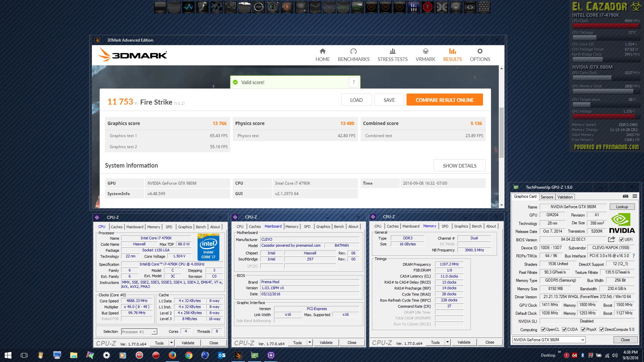The width and height of the screenshot is (644, 362).
Task: Launch the keyboard icon in top dock
Action: [484, 7]
